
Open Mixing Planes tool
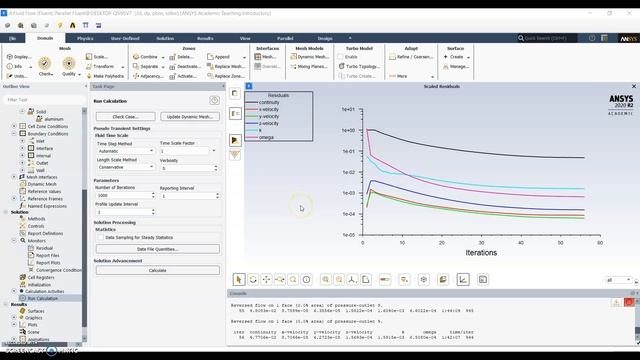click(309, 66)
